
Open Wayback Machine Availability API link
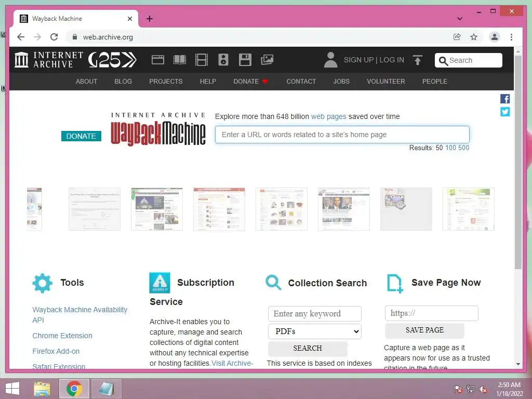[79, 315]
